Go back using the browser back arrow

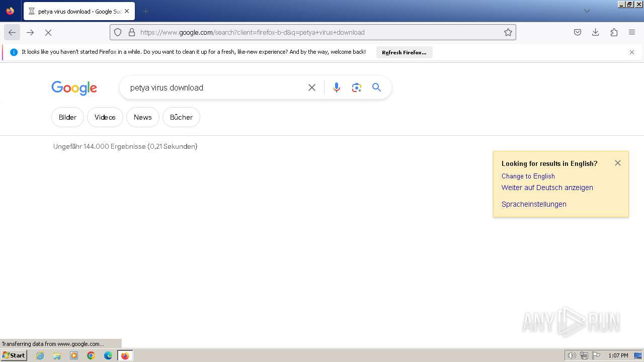click(12, 32)
